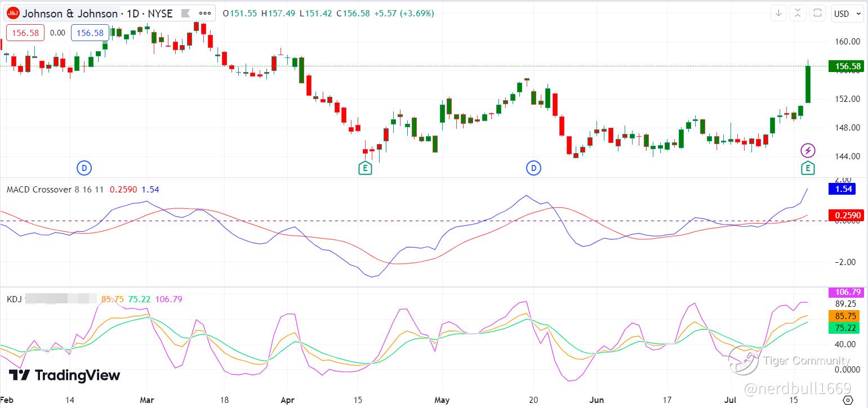Click the J&J red logo icon
Screen dimensions: 868x408
(x=14, y=14)
